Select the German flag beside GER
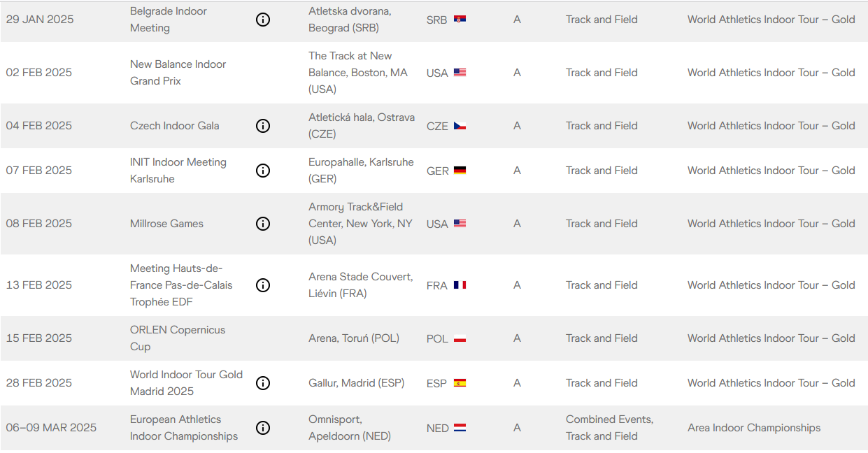The height and width of the screenshot is (453, 868). click(460, 171)
